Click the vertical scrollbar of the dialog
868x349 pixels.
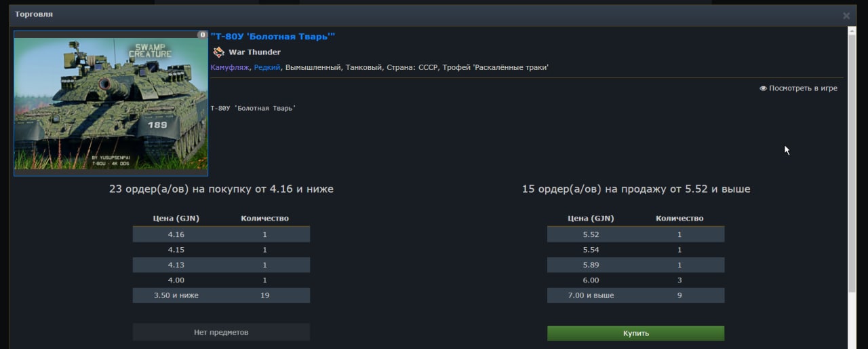(852, 163)
